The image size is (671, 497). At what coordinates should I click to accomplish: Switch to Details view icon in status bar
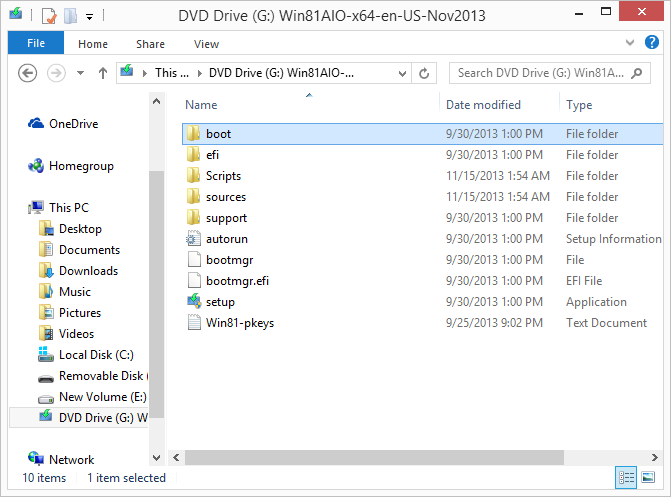point(626,477)
